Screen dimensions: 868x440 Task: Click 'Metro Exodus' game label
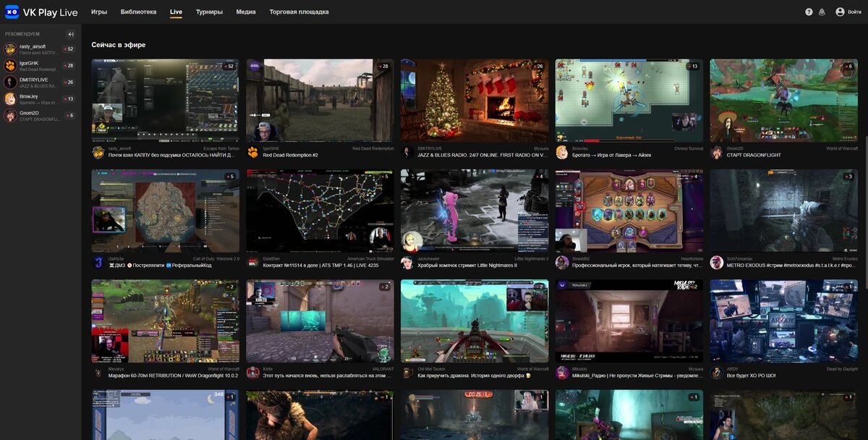[x=845, y=258]
